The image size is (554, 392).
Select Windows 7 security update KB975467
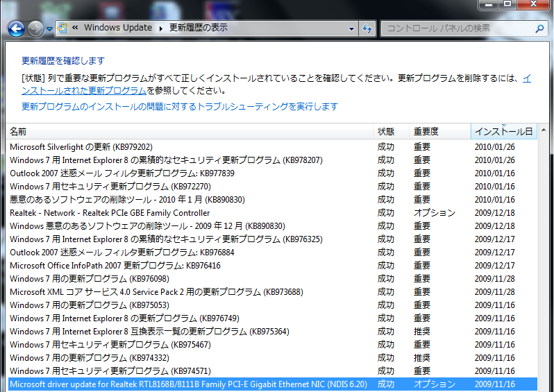(x=272, y=344)
